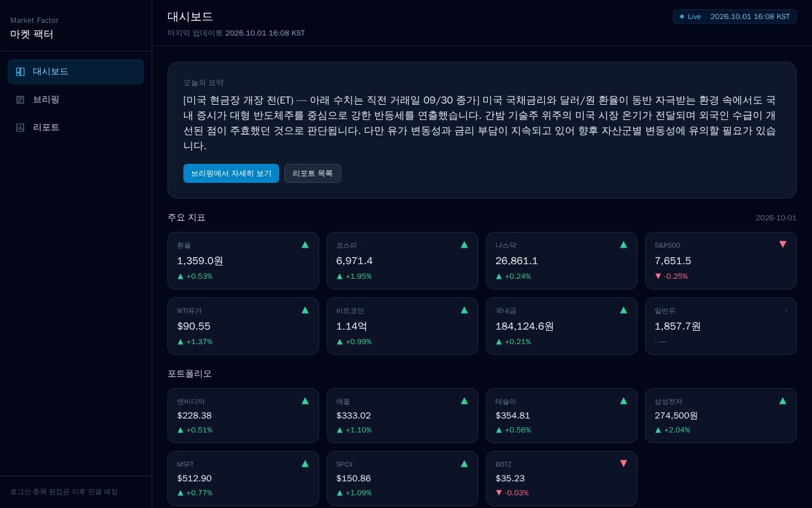This screenshot has height=508, width=812.
Task: Click the Live status dot indicator
Action: [682, 17]
